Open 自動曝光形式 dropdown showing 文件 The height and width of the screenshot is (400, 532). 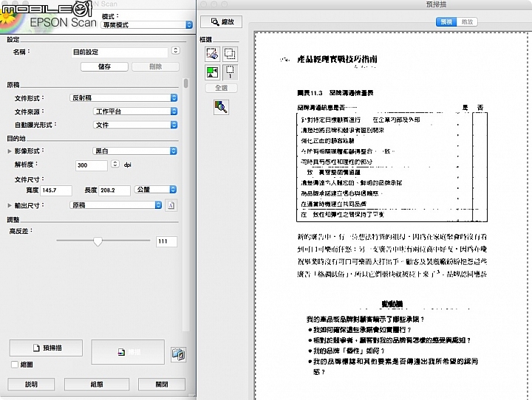(x=135, y=125)
